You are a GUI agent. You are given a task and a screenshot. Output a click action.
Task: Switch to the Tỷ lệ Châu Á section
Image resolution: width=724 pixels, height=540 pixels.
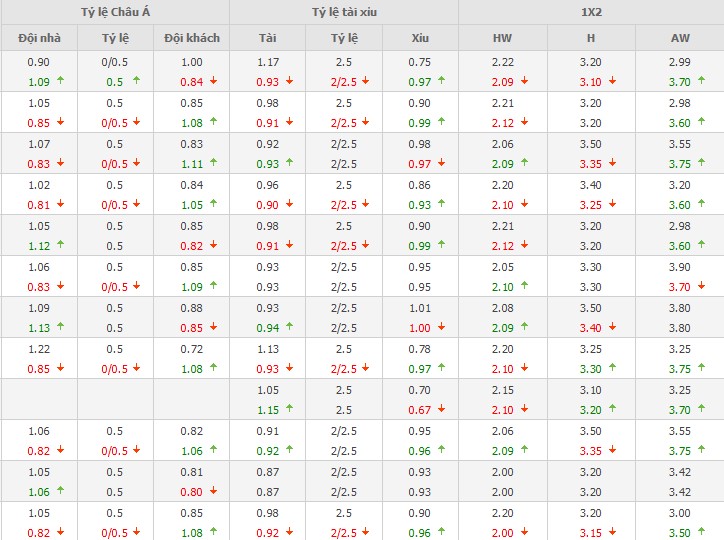tap(114, 12)
